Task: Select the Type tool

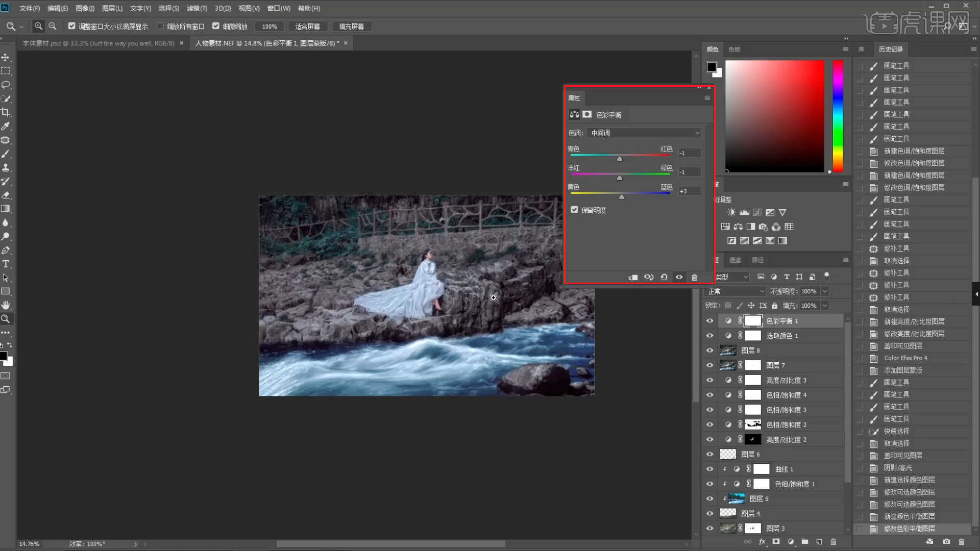Action: click(6, 264)
